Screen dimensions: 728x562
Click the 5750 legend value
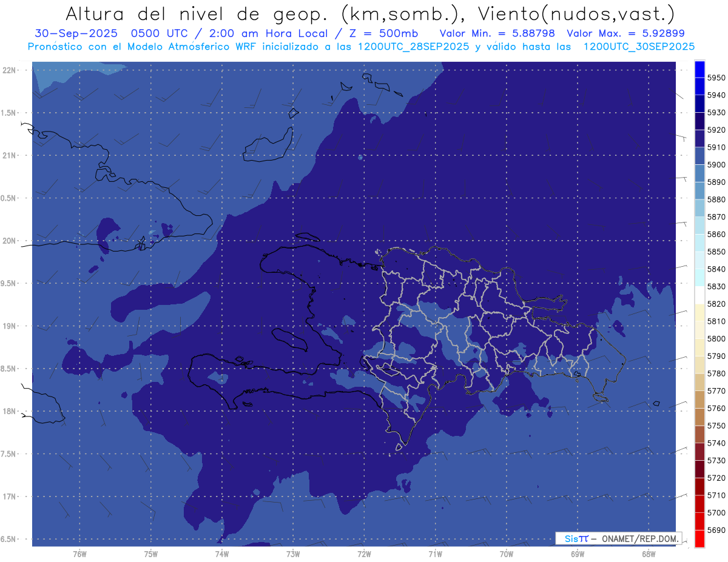716,426
